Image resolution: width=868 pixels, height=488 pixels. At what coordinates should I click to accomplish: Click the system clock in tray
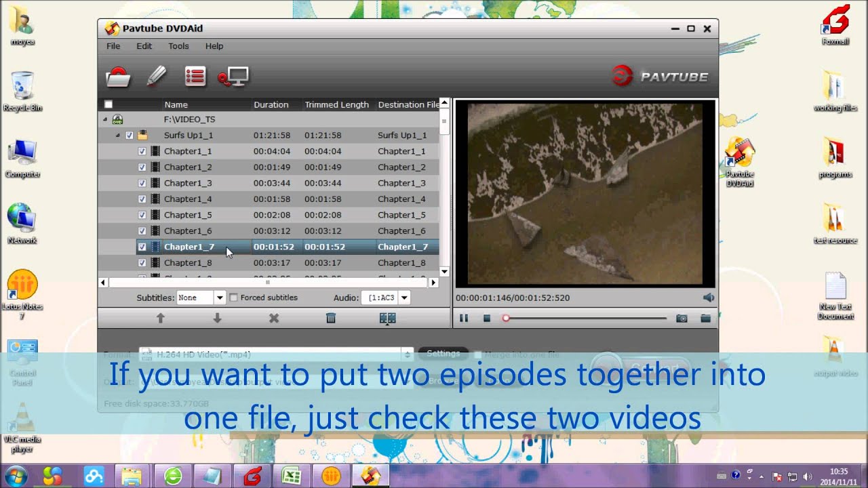pos(839,476)
